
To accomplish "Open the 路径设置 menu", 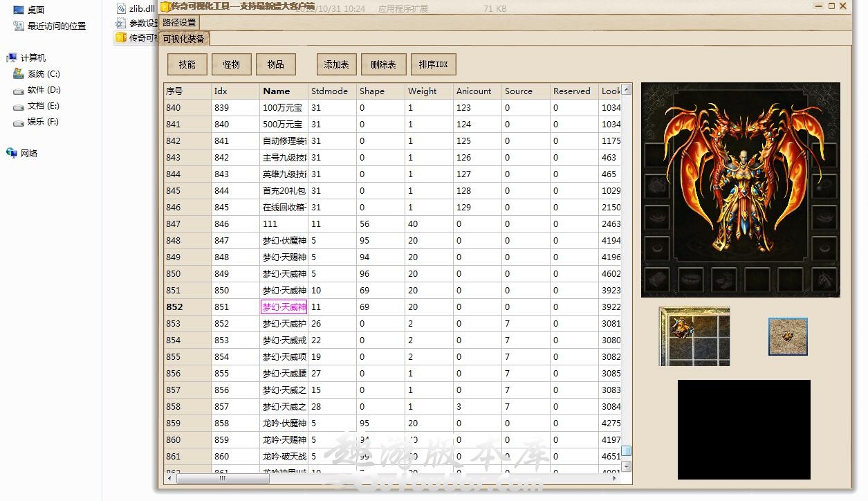I will pyautogui.click(x=180, y=23).
